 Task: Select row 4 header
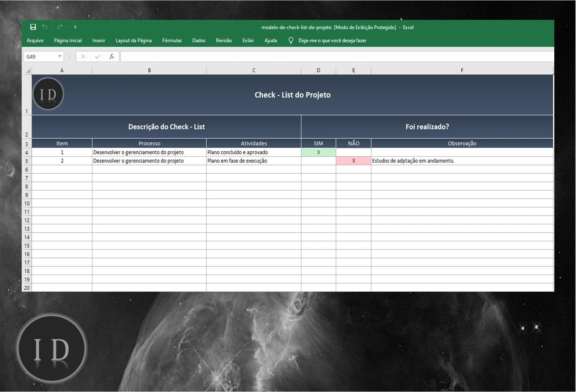27,152
